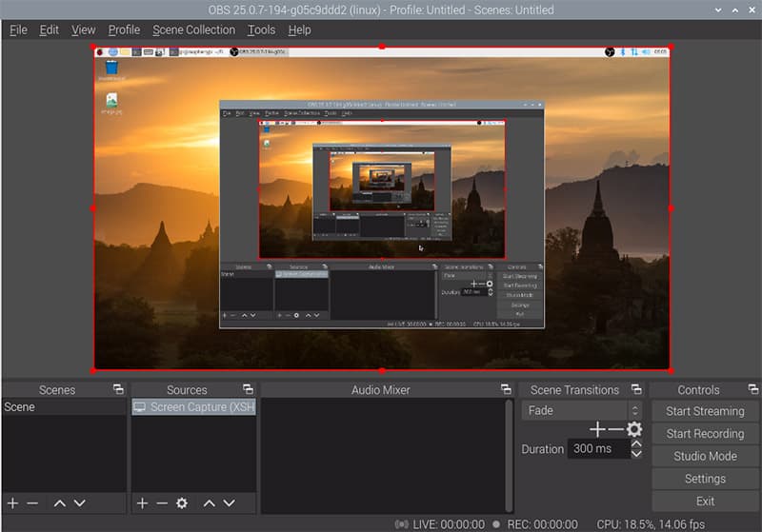Decrease the Duration with the down arrow

click(x=636, y=454)
